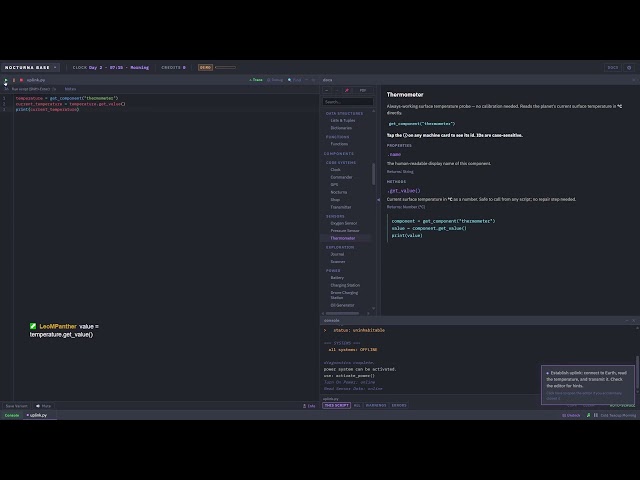Switch console filter to ERRORS
Screen dimensions: 640x480
coord(399,405)
